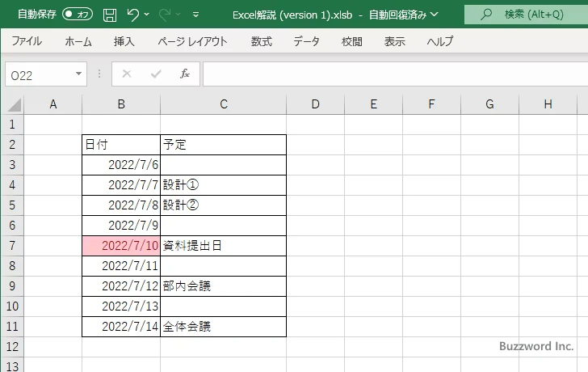588x372 pixels.
Task: Select column H header
Action: [548, 104]
